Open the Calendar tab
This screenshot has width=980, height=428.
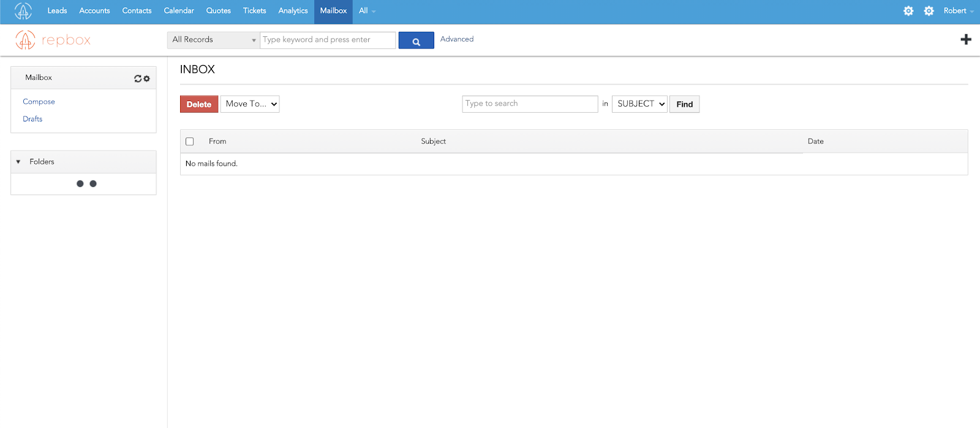tap(179, 11)
